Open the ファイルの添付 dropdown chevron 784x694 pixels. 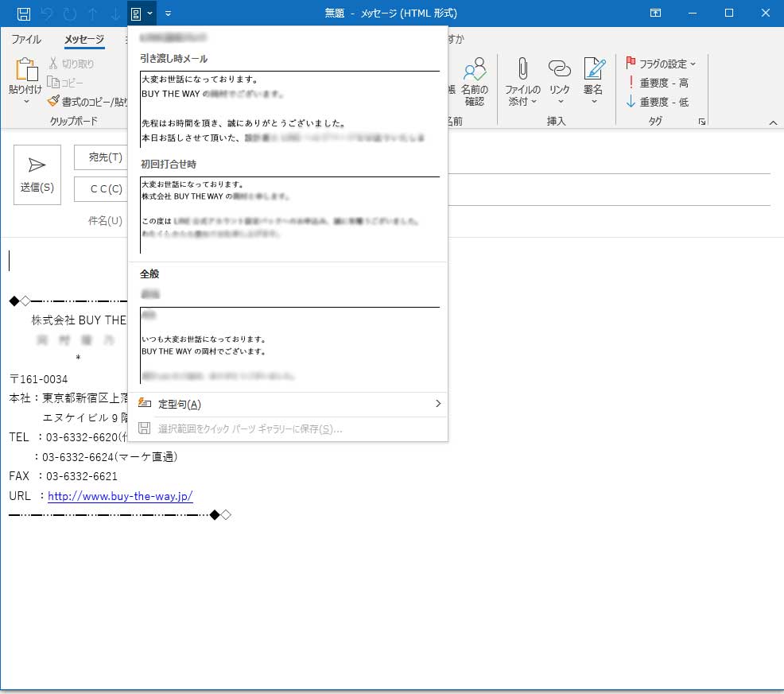[534, 102]
